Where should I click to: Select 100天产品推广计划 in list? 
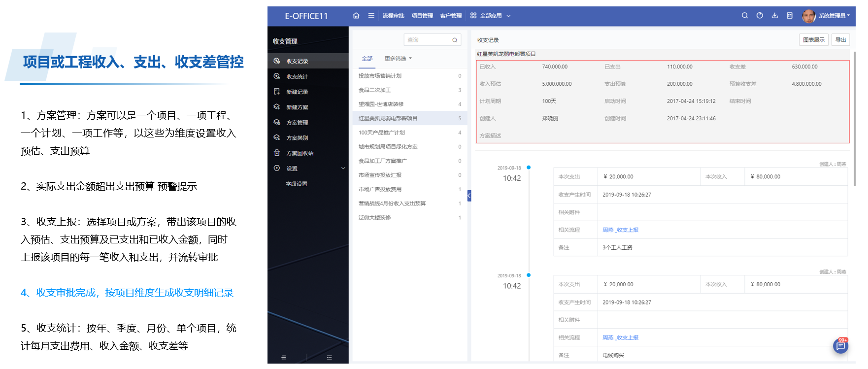coord(410,133)
